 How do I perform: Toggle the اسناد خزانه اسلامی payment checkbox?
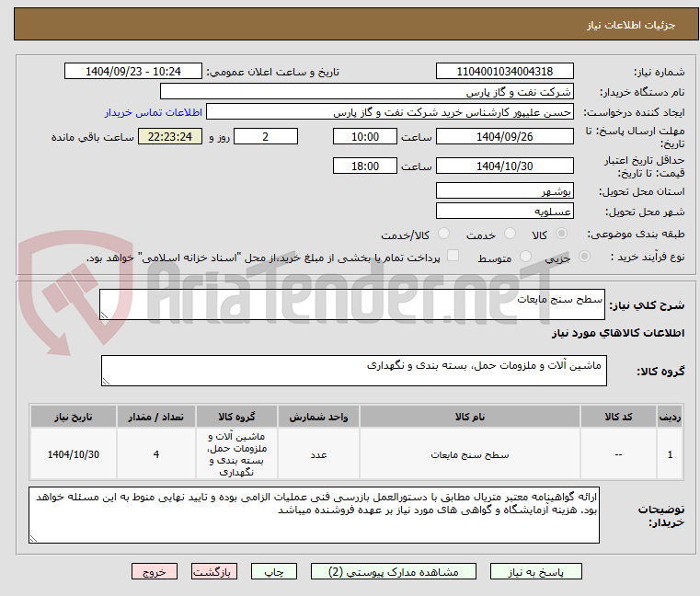453,256
